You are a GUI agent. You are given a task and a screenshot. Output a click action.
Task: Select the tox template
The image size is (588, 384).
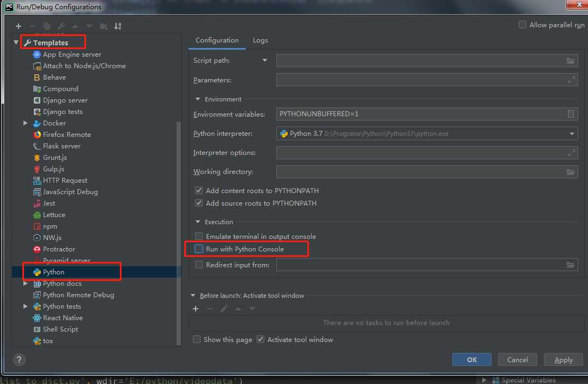click(x=43, y=341)
